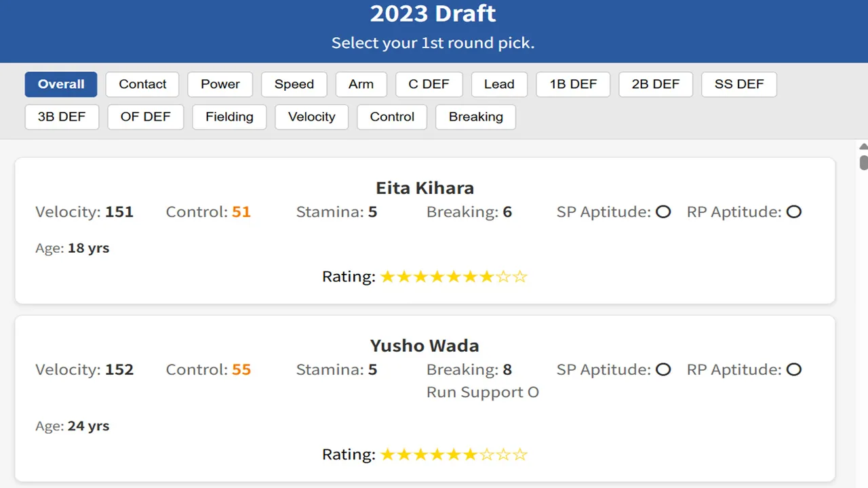
Task: Select the Breaking sort button
Action: pos(476,117)
